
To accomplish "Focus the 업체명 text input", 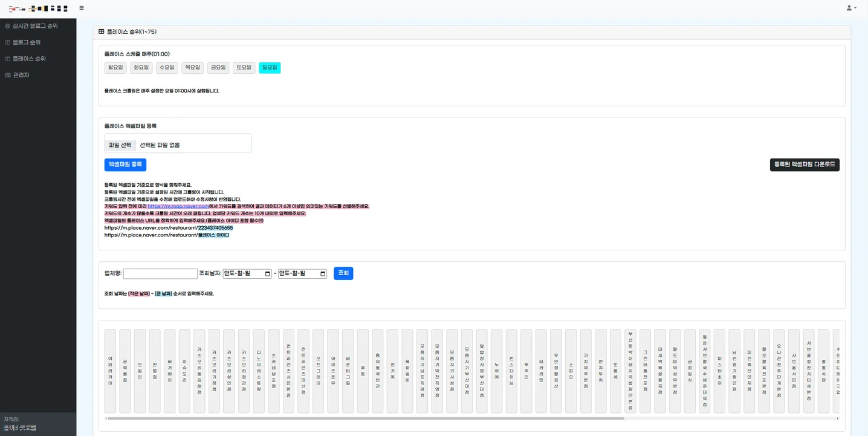I will [160, 274].
